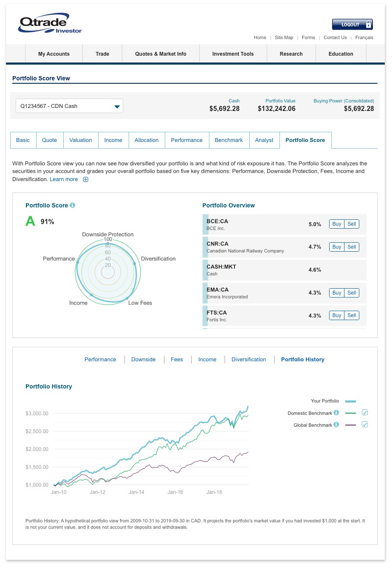The image size is (392, 570).
Task: Buy EMA:CA shares
Action: tap(337, 293)
